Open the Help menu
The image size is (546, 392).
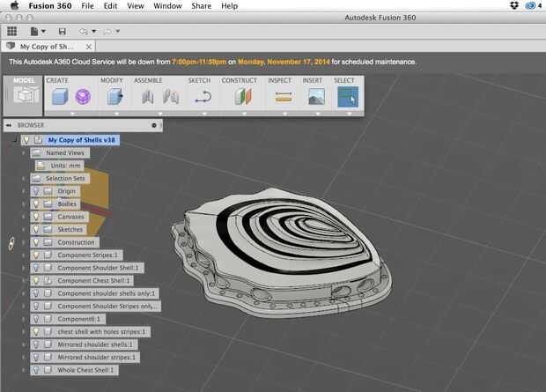tap(230, 6)
